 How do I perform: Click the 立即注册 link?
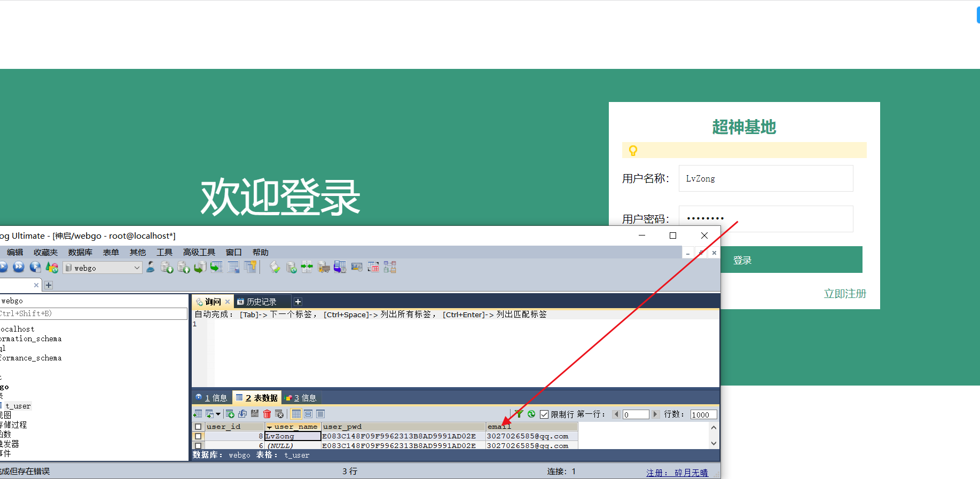[845, 294]
